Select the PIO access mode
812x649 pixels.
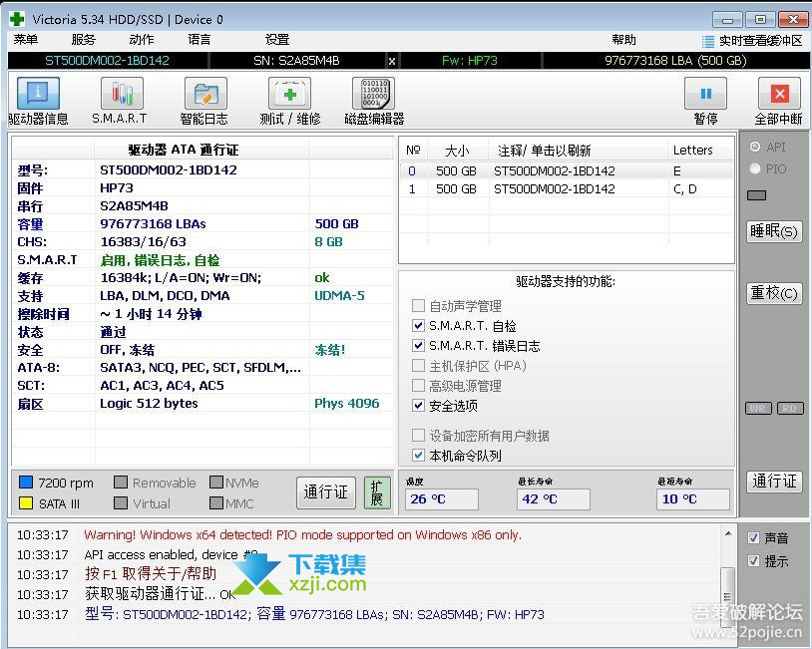tap(755, 168)
